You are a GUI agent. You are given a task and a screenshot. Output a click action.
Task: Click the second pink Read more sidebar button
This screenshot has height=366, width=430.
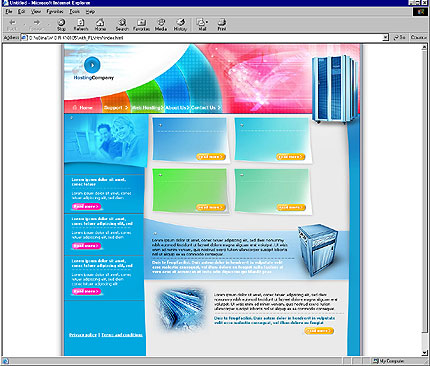click(x=86, y=246)
